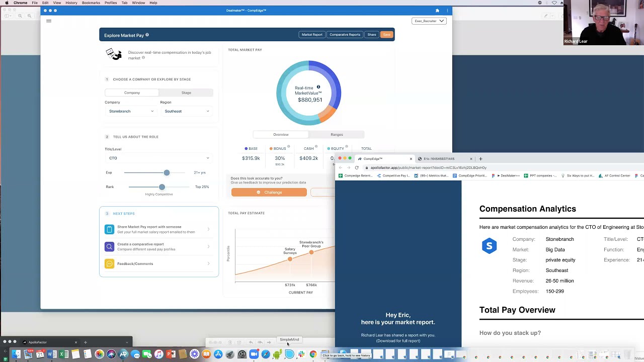Open Zoom from the Dock
Screen dimensions: 644x362
(254, 355)
